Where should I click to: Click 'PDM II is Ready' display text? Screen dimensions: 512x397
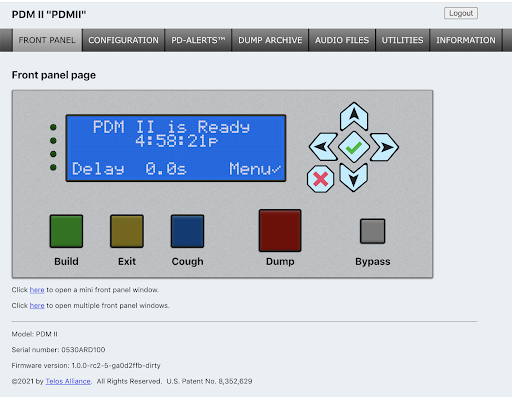pyautogui.click(x=171, y=127)
